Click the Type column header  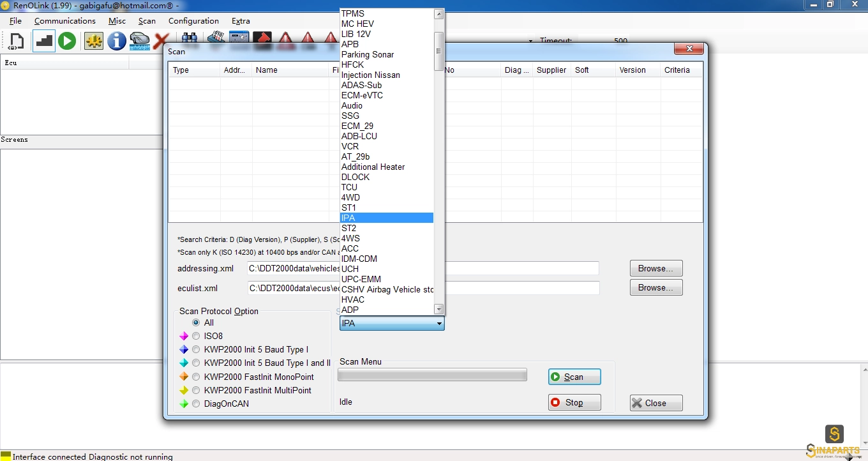[194, 70]
